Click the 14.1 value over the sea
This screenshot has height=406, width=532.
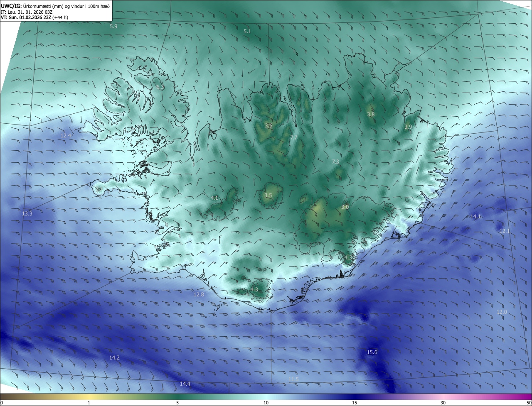click(475, 217)
